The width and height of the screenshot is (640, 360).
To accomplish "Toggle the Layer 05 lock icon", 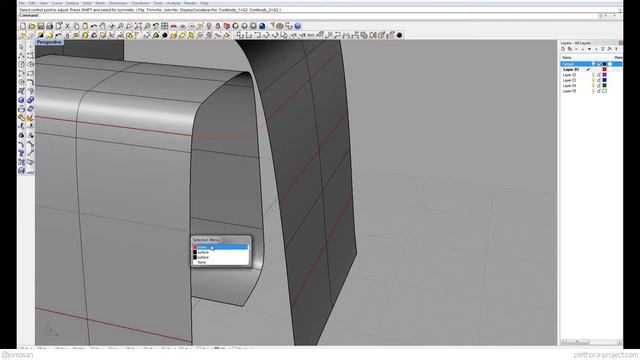I will pyautogui.click(x=599, y=91).
